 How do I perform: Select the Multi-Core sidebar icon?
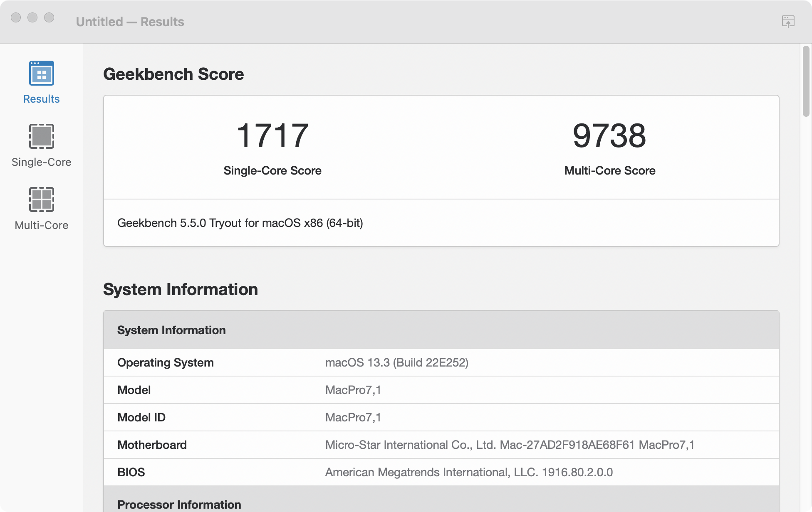tap(41, 199)
